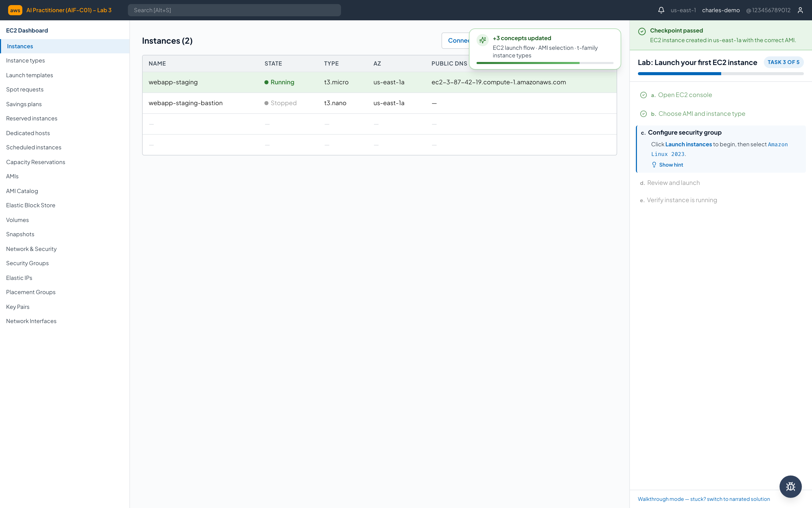812x508 pixels.
Task: Select step e Verify instance is running
Action: (x=682, y=200)
